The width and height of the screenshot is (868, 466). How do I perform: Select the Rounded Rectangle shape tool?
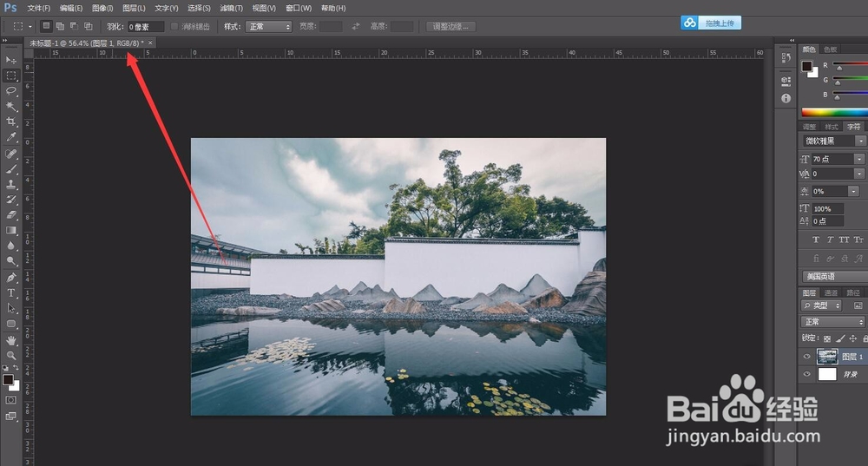click(11, 324)
